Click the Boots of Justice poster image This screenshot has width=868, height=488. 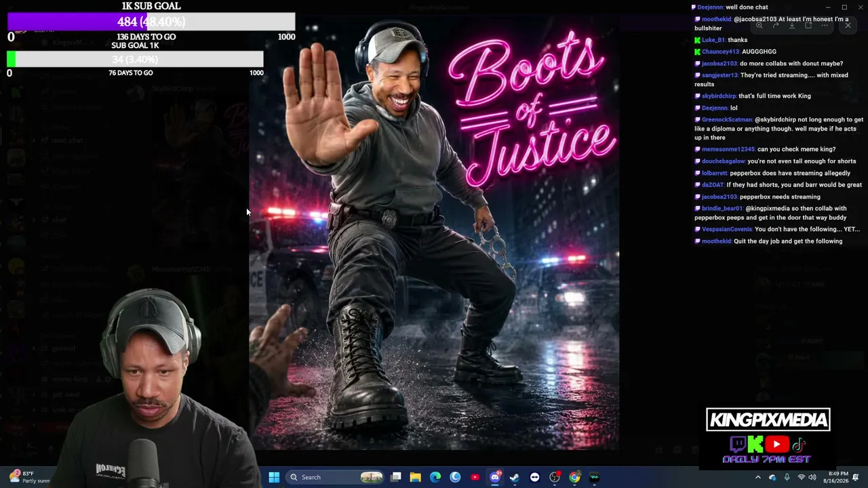coord(434,234)
